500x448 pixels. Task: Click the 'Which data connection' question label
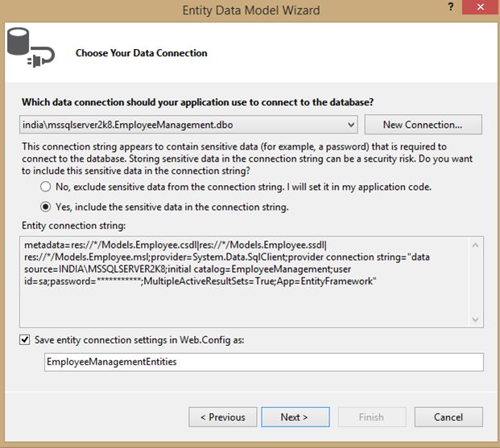(197, 102)
